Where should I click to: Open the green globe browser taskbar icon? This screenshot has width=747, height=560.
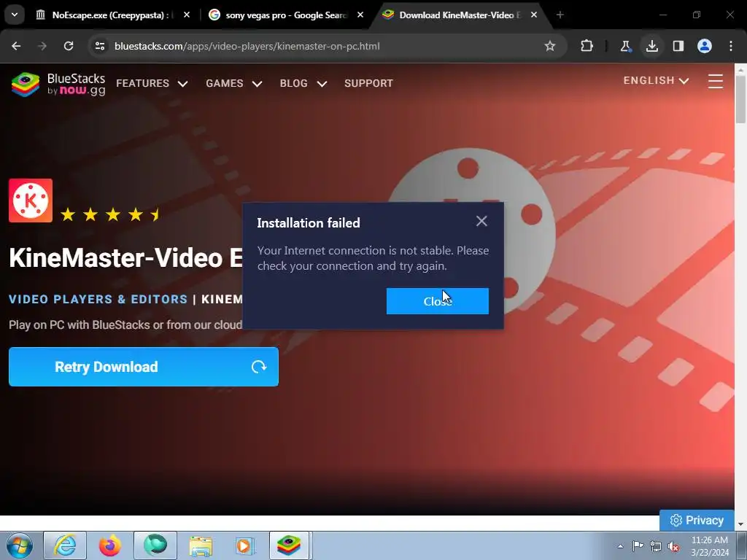pyautogui.click(x=155, y=545)
